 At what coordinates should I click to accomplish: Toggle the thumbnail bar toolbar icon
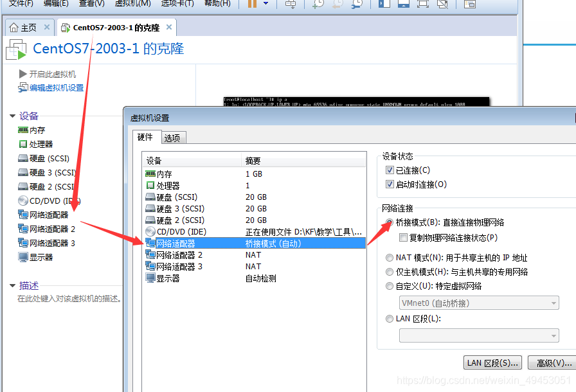point(403,4)
